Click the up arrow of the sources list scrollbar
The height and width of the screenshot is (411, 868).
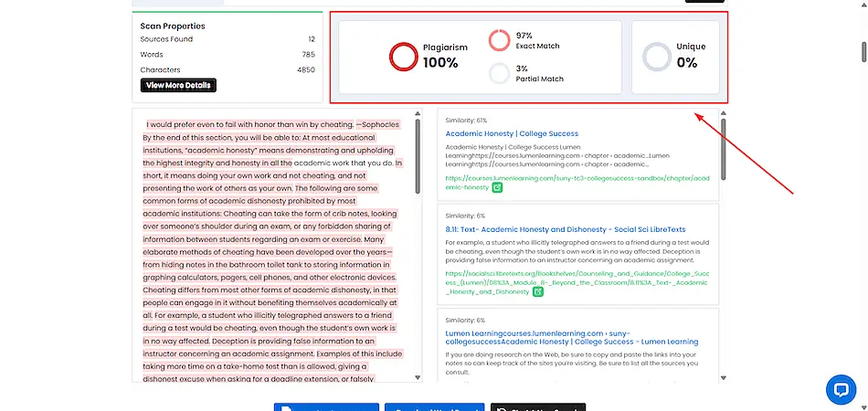click(723, 113)
